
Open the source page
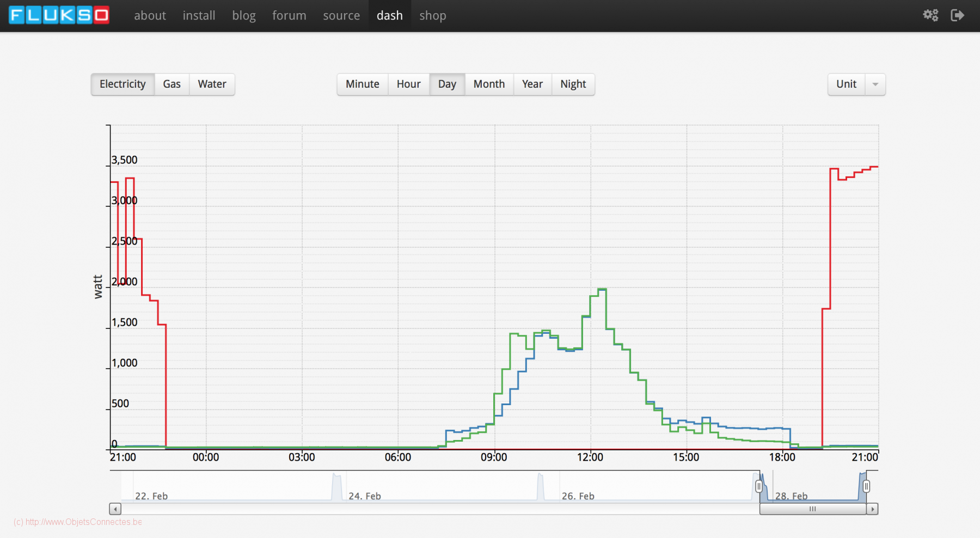click(x=341, y=15)
